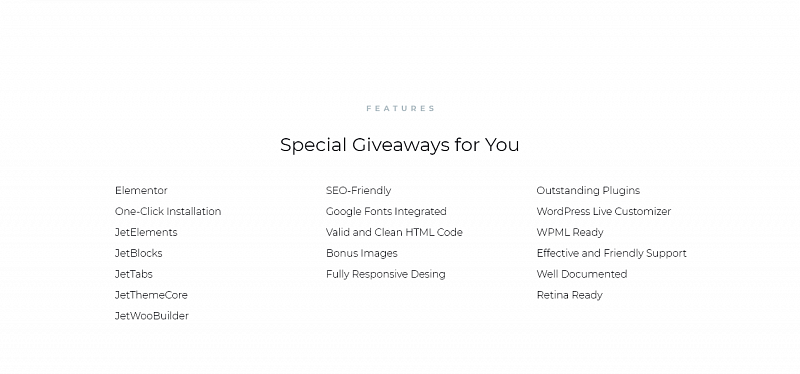The image size is (800, 374).
Task: Choose the Bonus Images item
Action: [361, 253]
